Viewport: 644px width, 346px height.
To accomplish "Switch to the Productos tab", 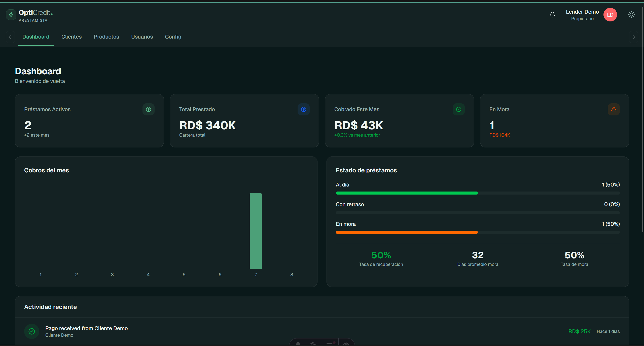I will (106, 37).
